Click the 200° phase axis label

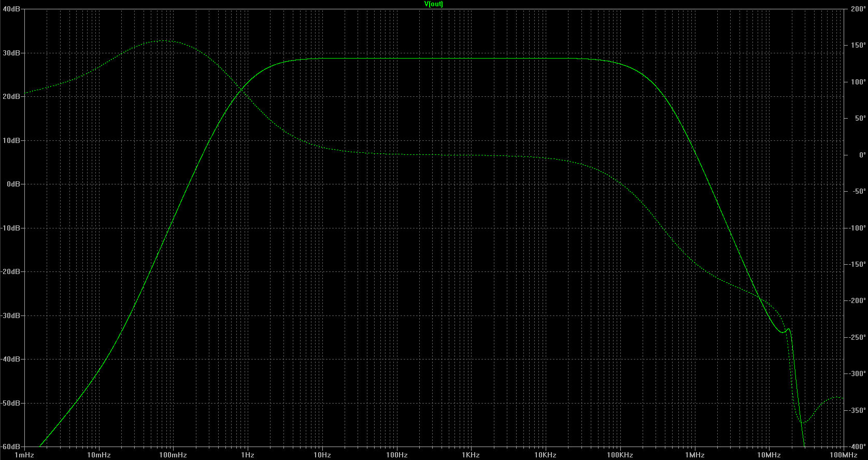(x=858, y=9)
